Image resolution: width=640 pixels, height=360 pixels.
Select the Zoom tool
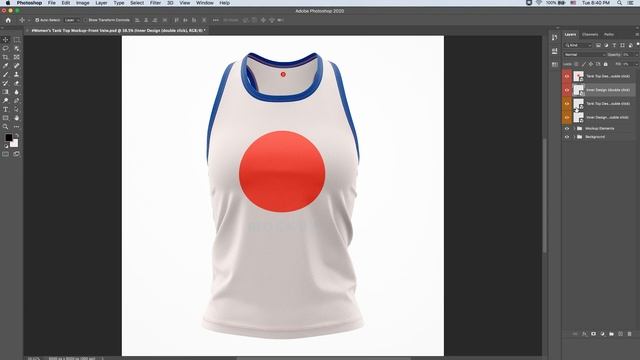coord(5,127)
